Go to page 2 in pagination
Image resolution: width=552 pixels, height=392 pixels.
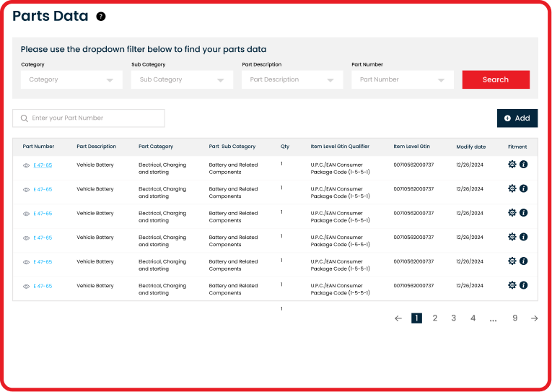point(435,318)
